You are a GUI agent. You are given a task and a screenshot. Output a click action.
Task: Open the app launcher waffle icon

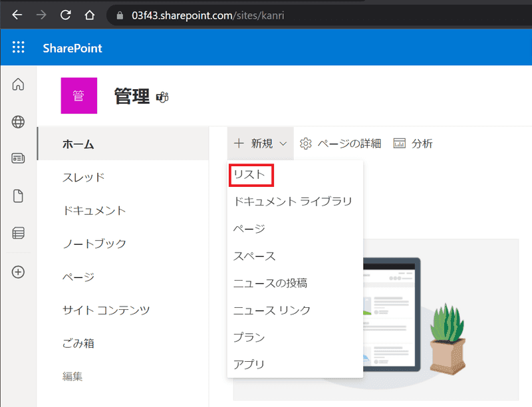(x=19, y=48)
